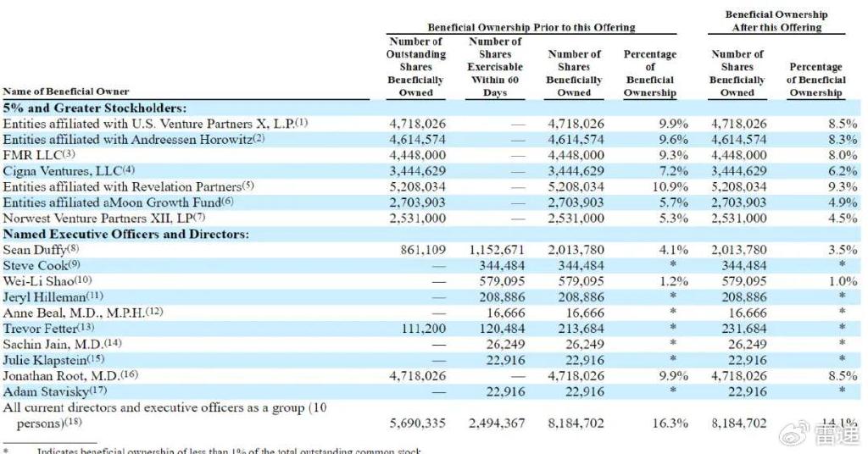The height and width of the screenshot is (454, 868).
Task: Select the '5% and Greater Stockholders:' heading
Action: [x=95, y=108]
